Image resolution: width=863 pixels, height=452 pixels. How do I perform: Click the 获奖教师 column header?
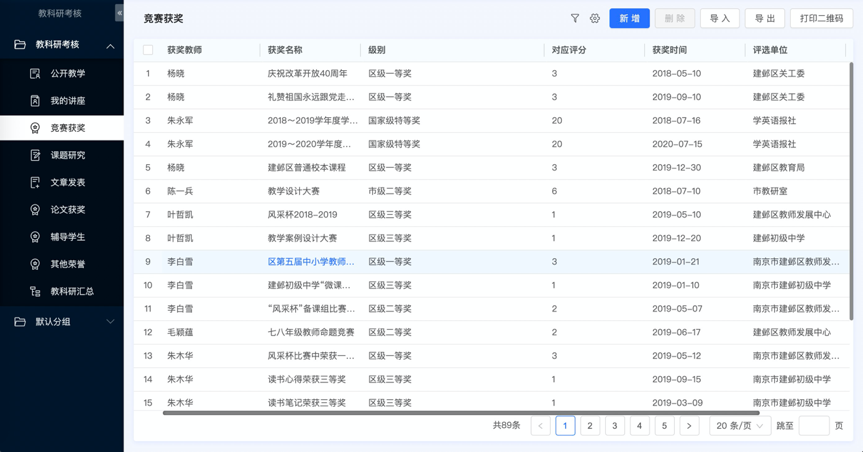click(184, 50)
